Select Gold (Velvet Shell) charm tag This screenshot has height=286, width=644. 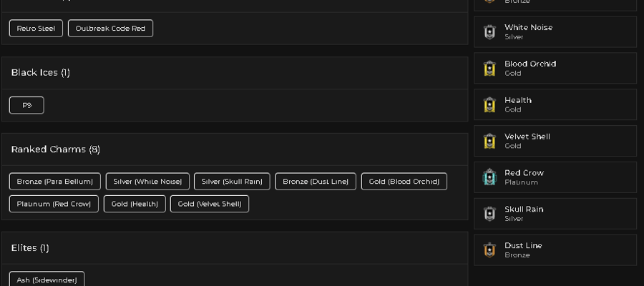click(210, 204)
